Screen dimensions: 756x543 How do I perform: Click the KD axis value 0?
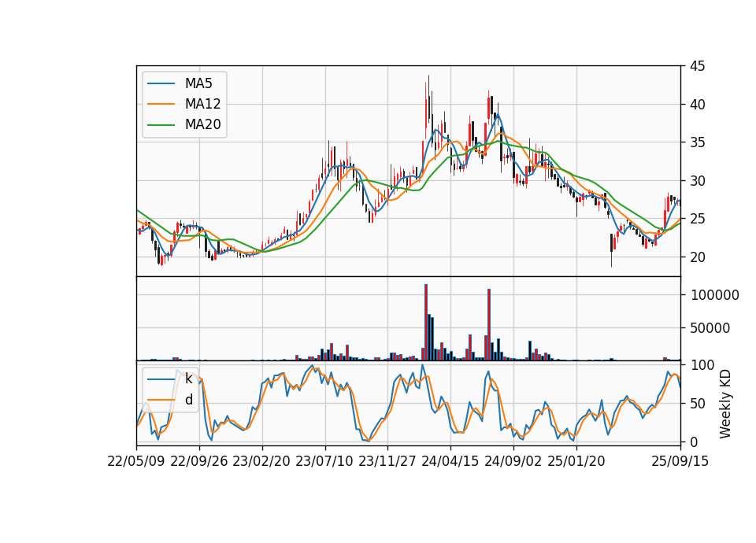coord(695,441)
